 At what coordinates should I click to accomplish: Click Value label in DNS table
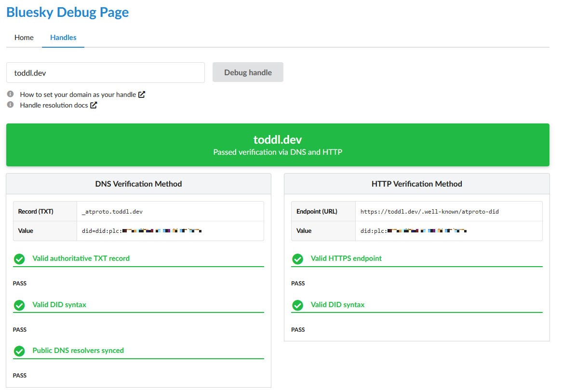click(x=26, y=231)
